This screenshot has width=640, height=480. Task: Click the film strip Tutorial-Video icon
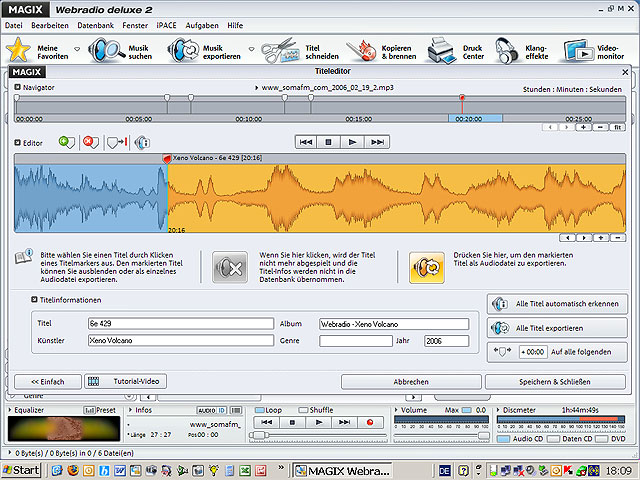tap(93, 382)
